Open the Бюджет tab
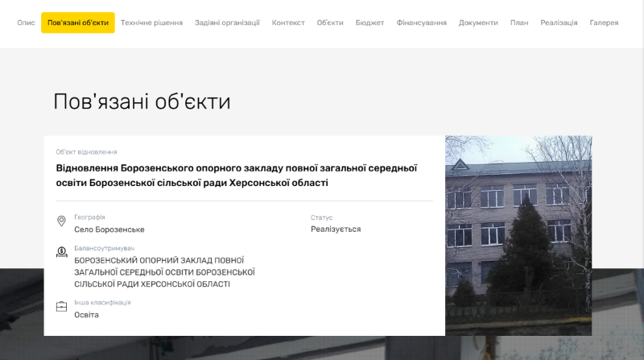The image size is (644, 360). pyautogui.click(x=369, y=23)
